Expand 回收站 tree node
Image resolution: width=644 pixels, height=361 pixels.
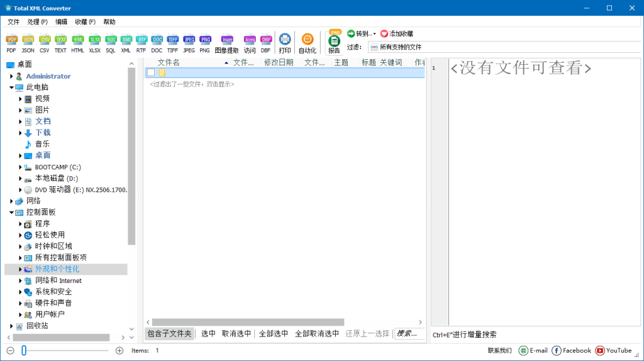click(x=11, y=326)
